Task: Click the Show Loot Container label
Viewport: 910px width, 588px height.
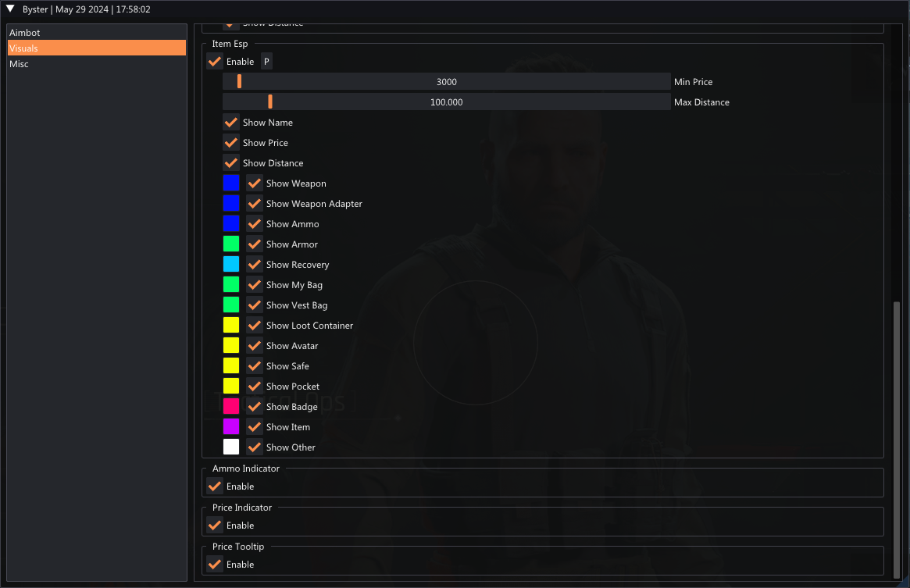Action: click(309, 326)
